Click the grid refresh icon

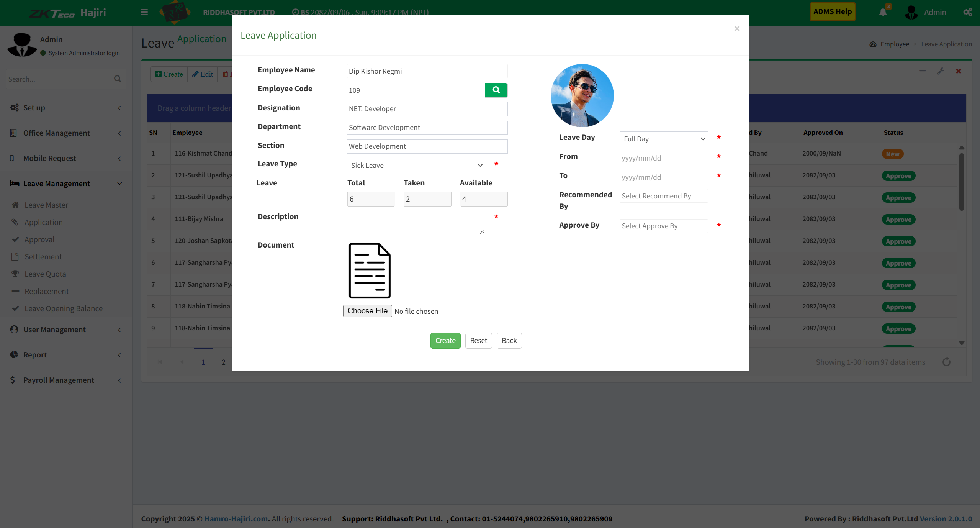pyautogui.click(x=946, y=362)
